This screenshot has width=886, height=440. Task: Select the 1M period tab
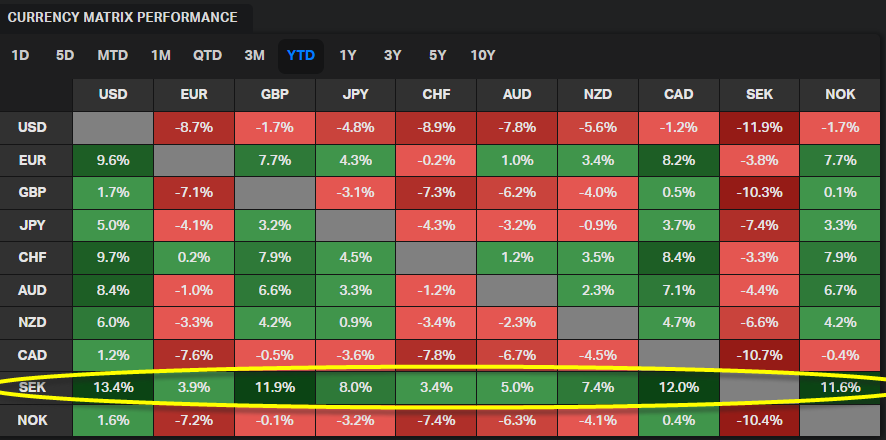pos(160,55)
